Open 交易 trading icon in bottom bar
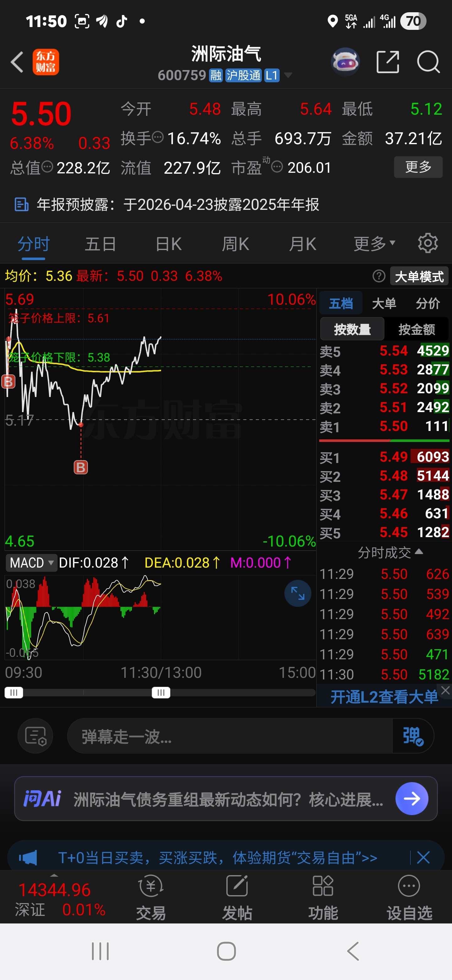Viewport: 452px width, 980px height. pyautogui.click(x=151, y=897)
